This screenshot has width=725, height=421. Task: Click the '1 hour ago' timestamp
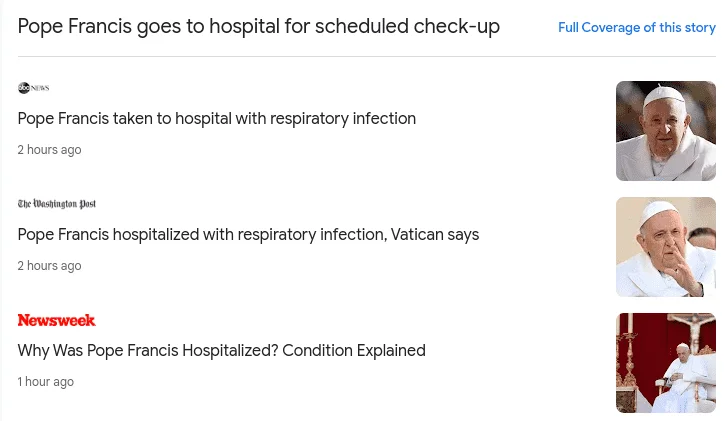(46, 382)
